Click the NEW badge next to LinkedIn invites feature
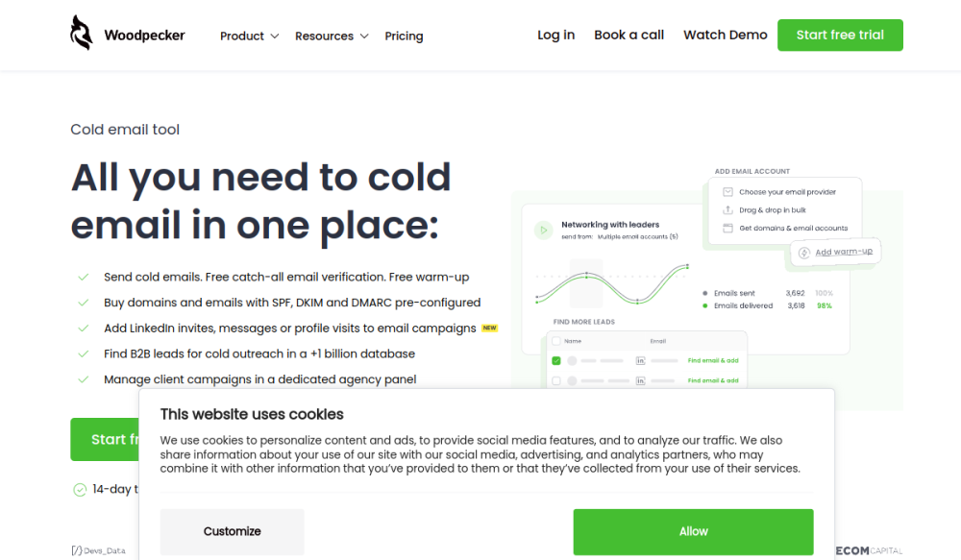Screen dimensions: 961x560 click(488, 328)
